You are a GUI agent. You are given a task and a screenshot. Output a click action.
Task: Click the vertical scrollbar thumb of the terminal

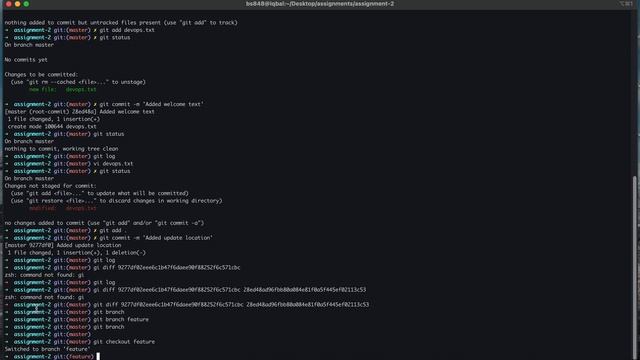(x=634, y=267)
